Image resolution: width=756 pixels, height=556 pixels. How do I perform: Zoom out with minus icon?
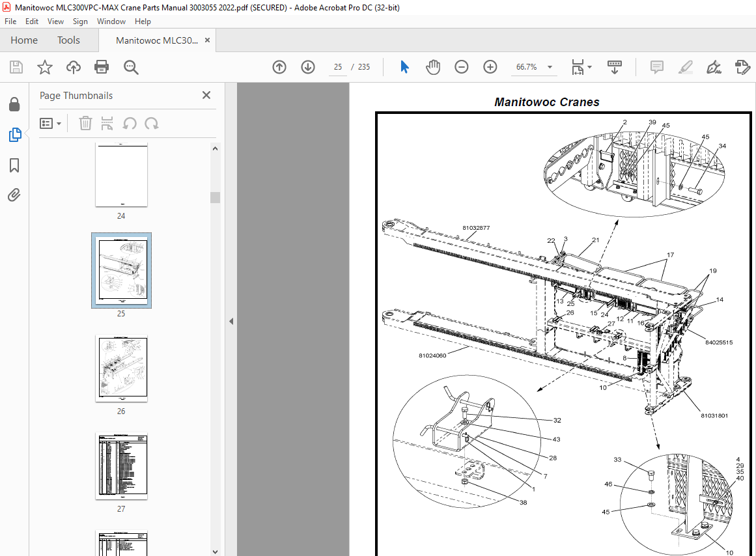point(462,67)
